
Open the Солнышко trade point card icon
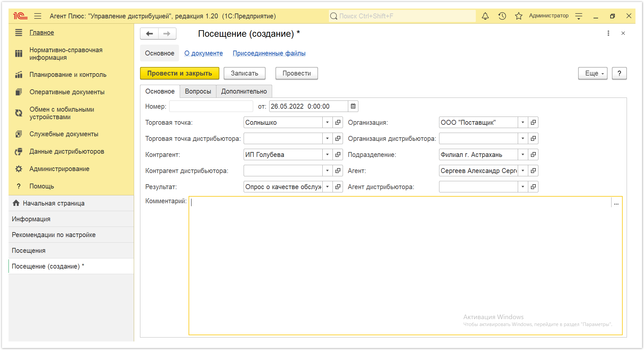[338, 122]
